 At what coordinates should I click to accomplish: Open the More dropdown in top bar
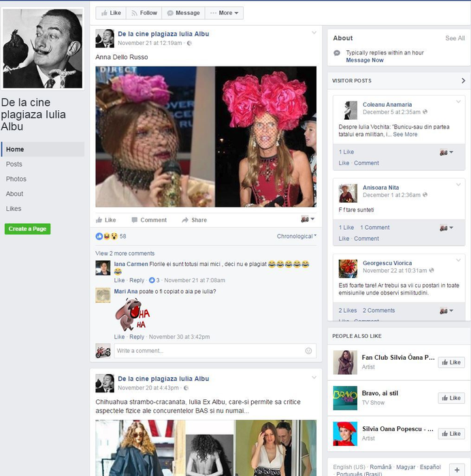tap(224, 13)
